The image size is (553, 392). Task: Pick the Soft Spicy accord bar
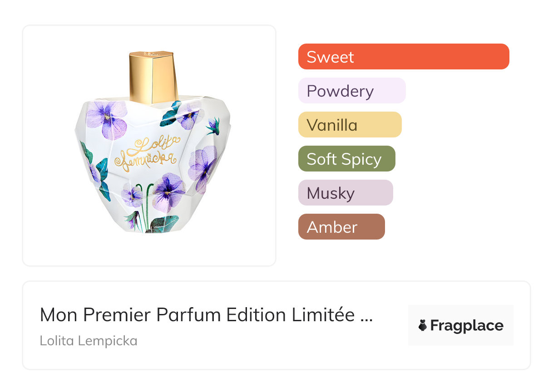pyautogui.click(x=346, y=159)
